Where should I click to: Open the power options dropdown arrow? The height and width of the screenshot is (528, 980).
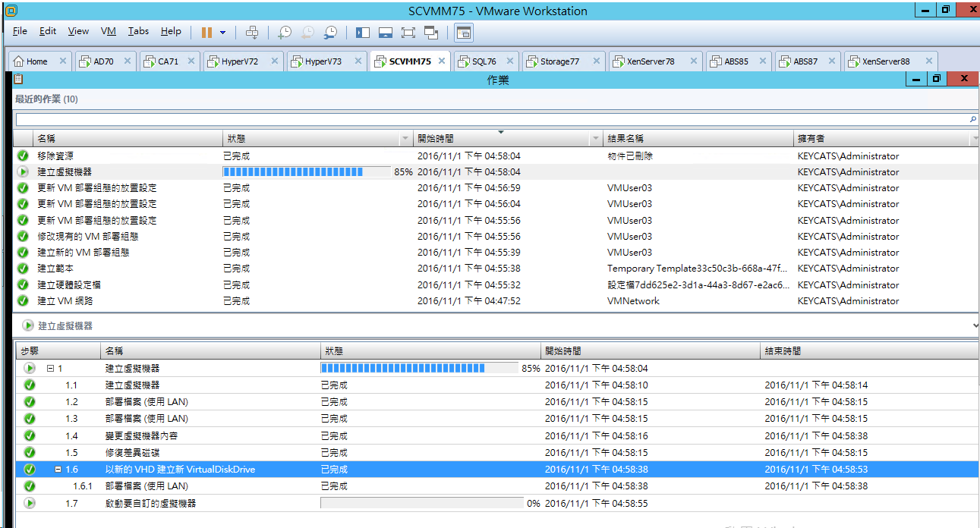pyautogui.click(x=222, y=33)
